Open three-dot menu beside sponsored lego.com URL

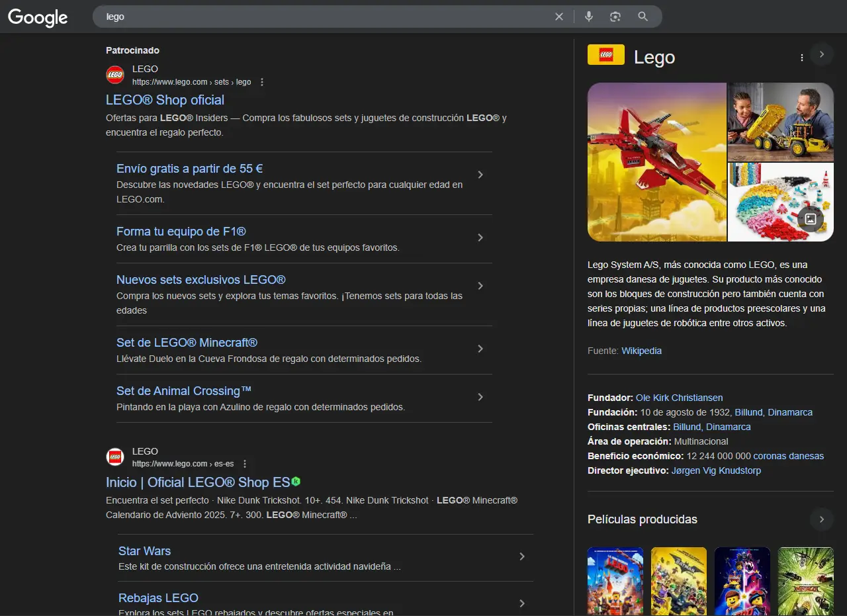tap(262, 82)
